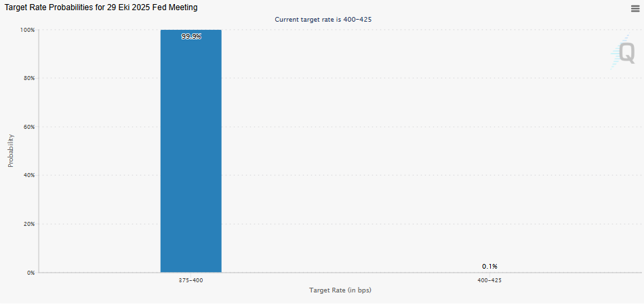Click the 0.1% data label
The image size is (644, 306).
click(x=489, y=266)
